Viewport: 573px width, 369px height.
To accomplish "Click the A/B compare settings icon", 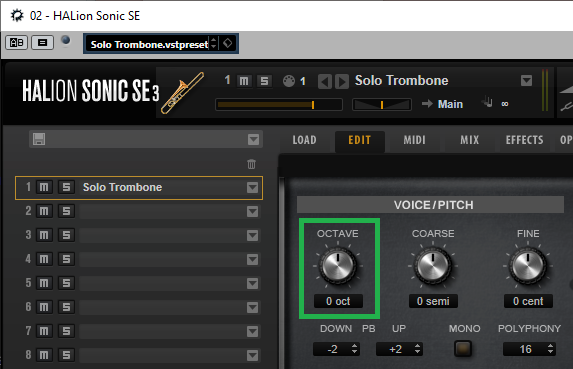I will coord(16,43).
